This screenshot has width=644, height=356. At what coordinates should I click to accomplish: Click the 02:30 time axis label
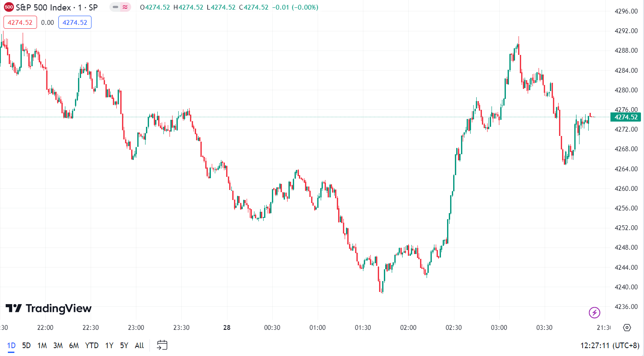(454, 328)
